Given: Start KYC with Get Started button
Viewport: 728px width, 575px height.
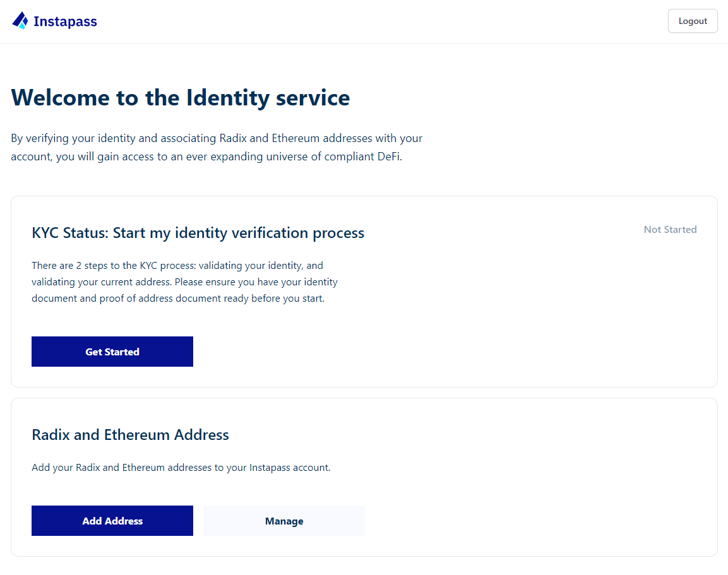Looking at the screenshot, I should coord(112,352).
